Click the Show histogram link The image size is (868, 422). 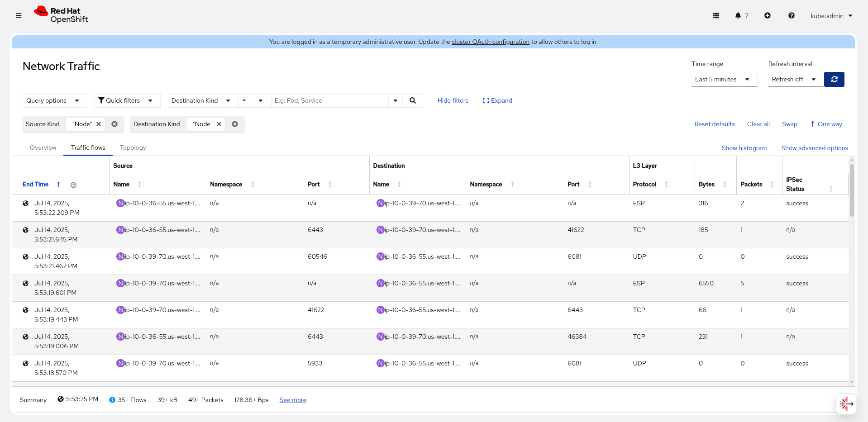744,148
